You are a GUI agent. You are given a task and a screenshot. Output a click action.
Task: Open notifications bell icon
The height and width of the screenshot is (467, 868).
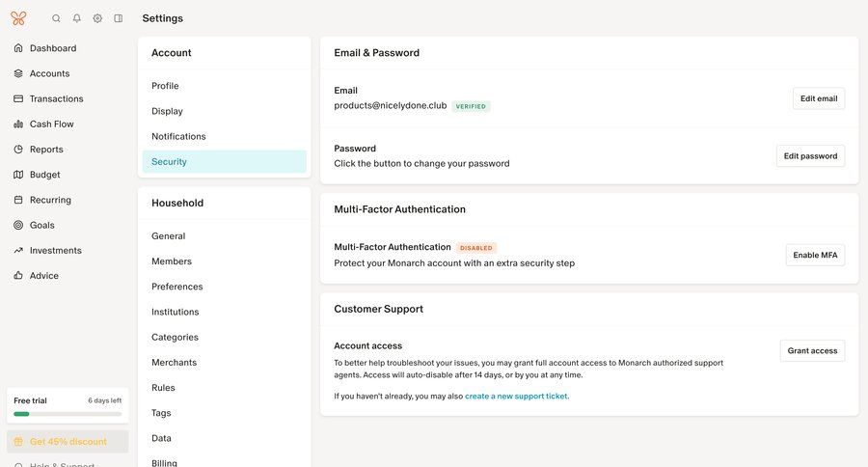point(77,18)
